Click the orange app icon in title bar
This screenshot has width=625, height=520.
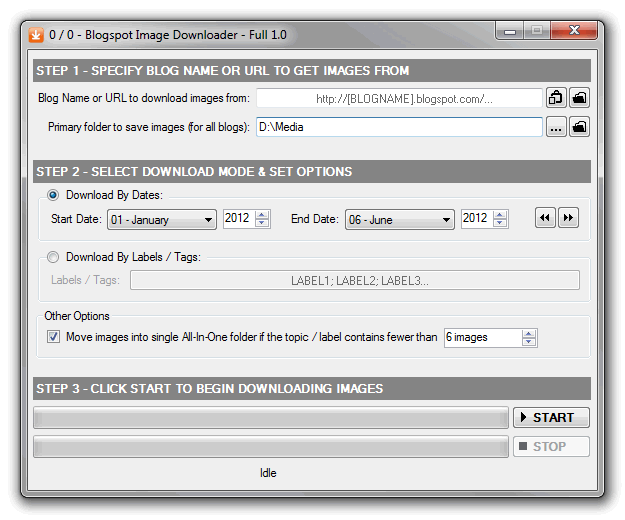click(x=36, y=35)
